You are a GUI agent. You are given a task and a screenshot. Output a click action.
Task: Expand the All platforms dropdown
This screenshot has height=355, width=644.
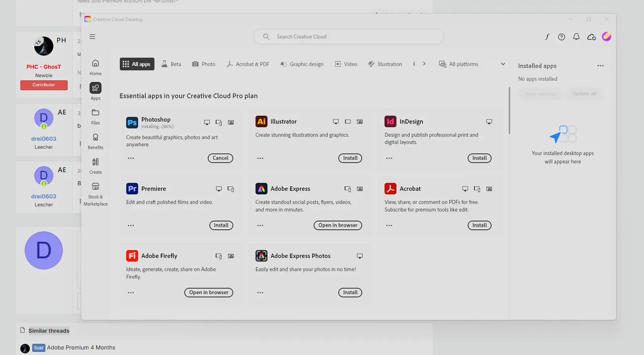pyautogui.click(x=472, y=64)
